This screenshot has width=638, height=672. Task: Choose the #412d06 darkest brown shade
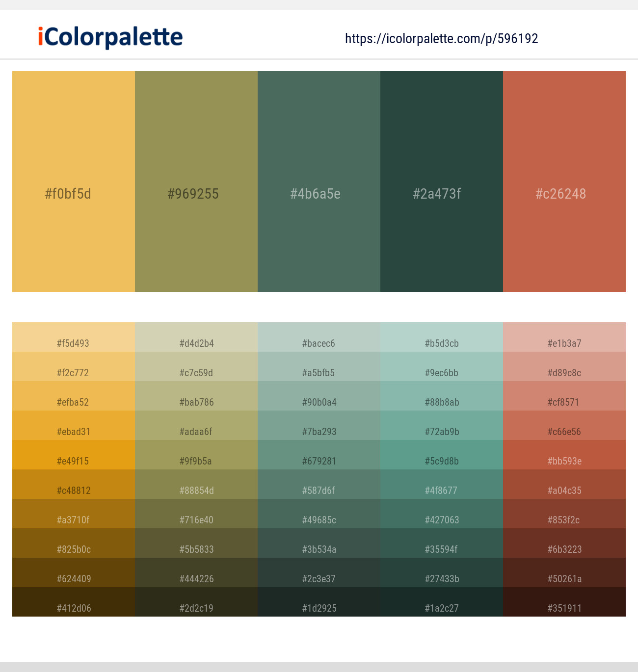(74, 602)
